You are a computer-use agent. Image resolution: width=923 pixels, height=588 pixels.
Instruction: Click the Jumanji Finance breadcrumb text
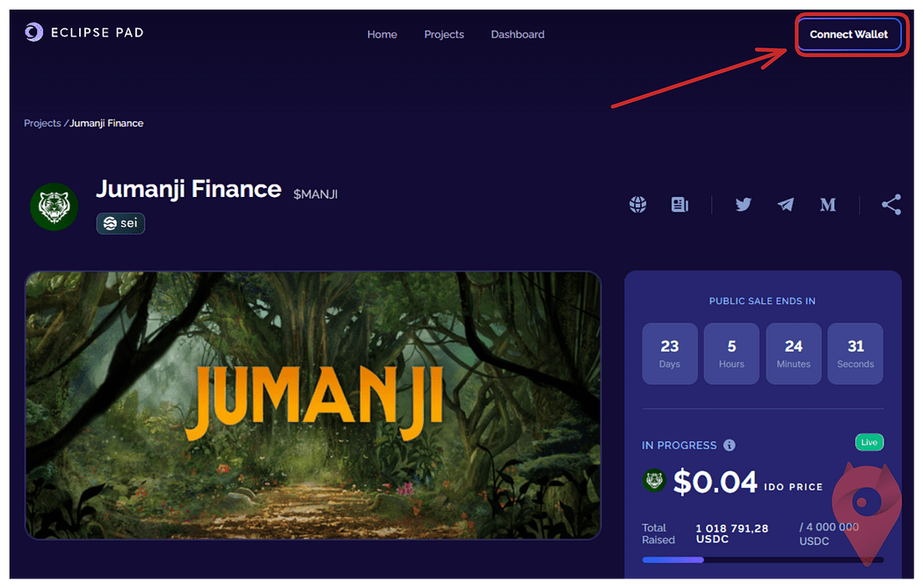click(106, 123)
